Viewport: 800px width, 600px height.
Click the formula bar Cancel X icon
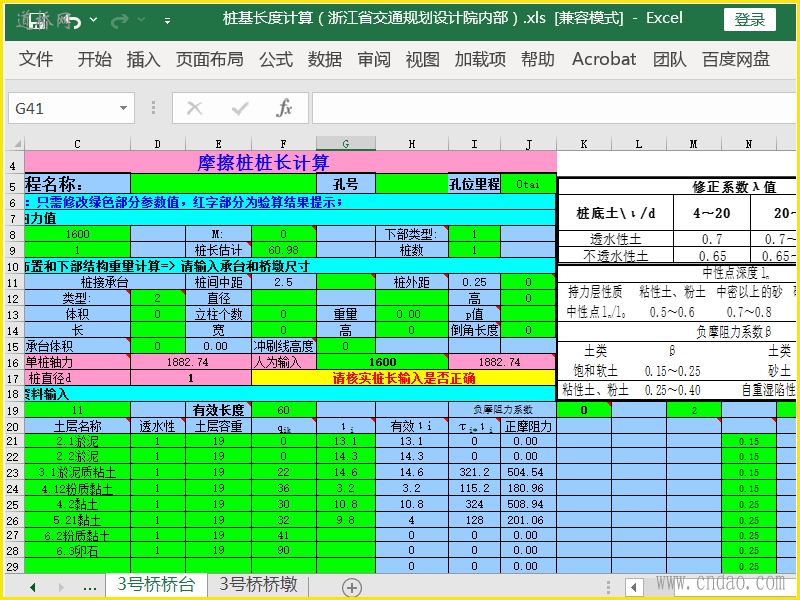tap(194, 108)
